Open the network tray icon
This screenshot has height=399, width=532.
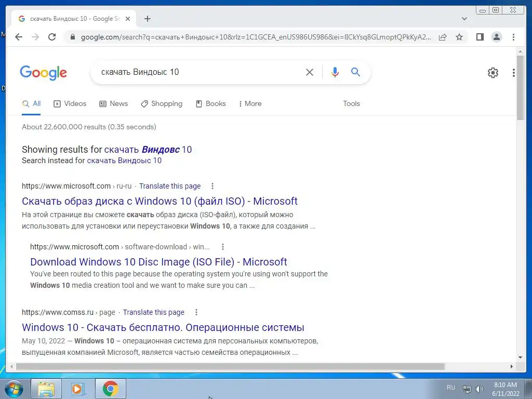(x=467, y=389)
